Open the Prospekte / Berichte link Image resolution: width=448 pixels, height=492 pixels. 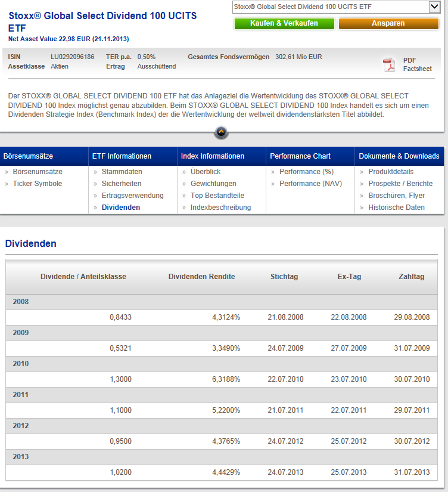click(400, 184)
